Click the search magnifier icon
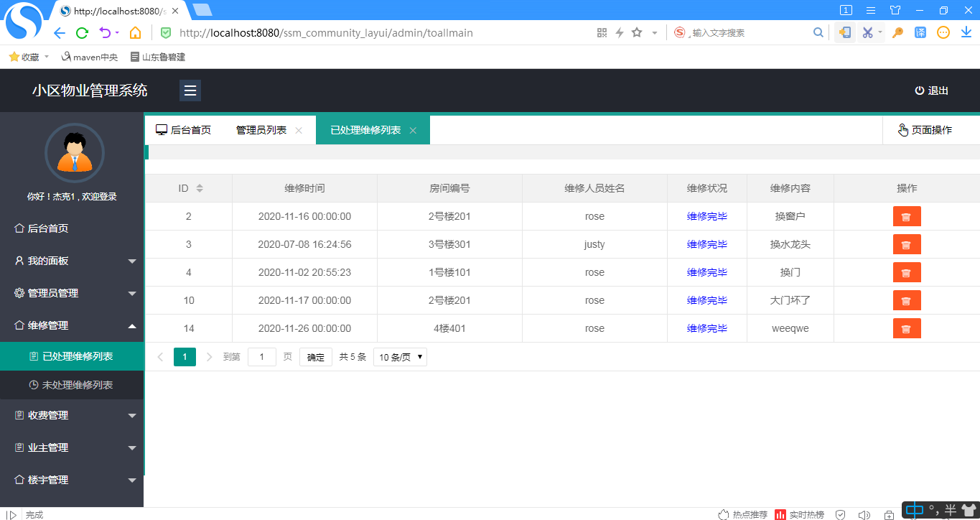 click(818, 32)
